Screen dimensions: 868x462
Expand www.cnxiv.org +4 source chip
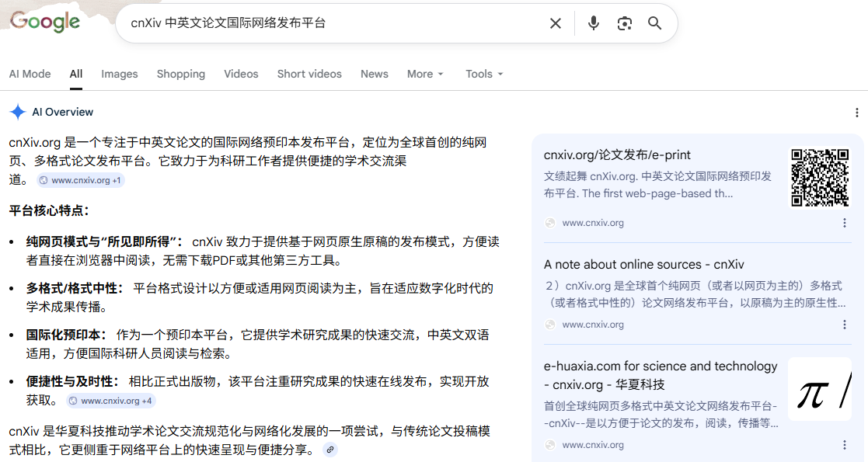pyautogui.click(x=110, y=401)
